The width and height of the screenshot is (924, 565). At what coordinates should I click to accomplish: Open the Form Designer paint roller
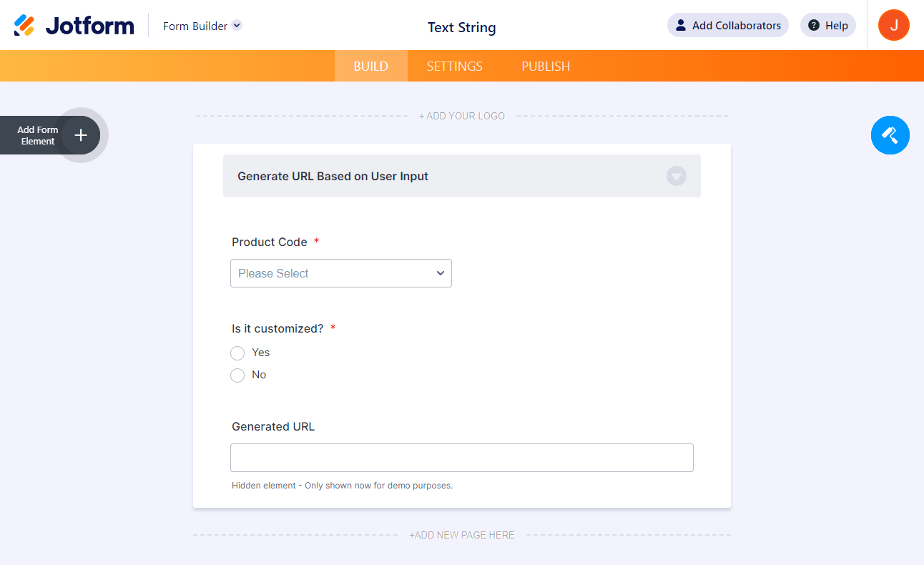click(890, 134)
